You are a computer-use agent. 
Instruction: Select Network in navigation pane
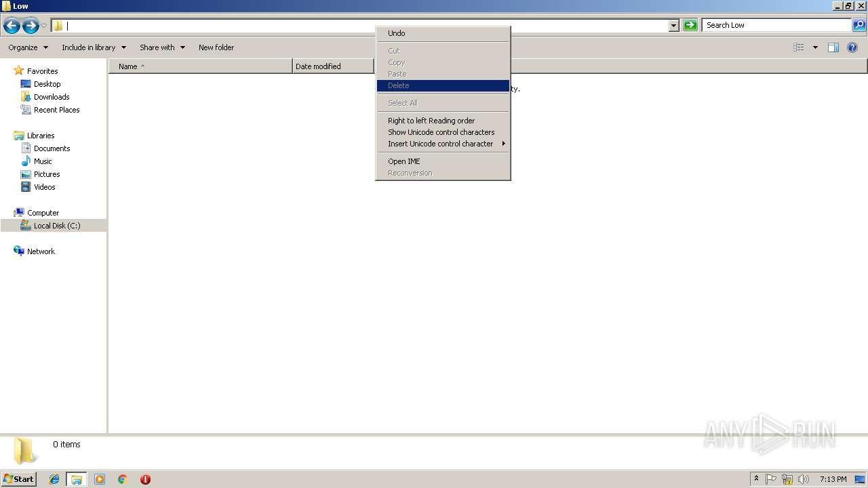point(41,251)
